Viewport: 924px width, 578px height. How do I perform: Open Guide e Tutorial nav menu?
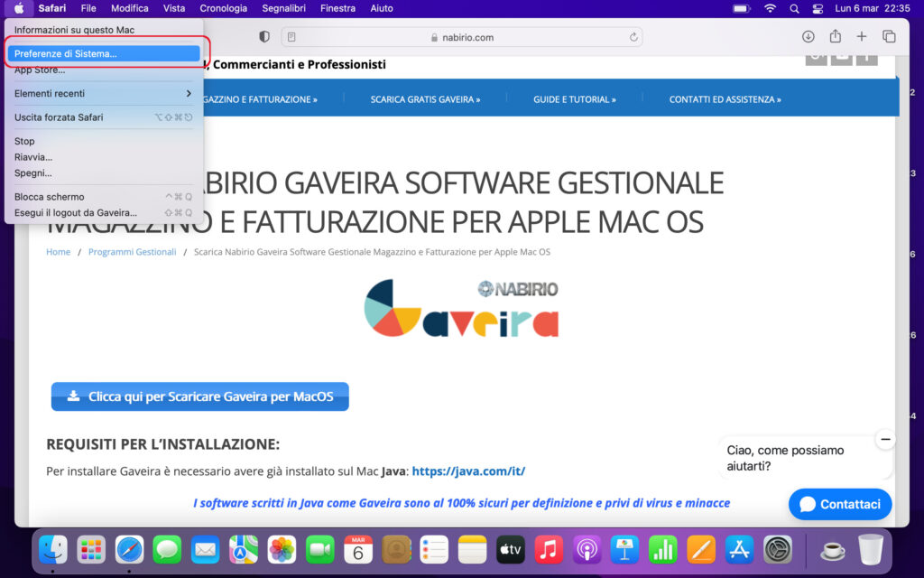pos(575,99)
